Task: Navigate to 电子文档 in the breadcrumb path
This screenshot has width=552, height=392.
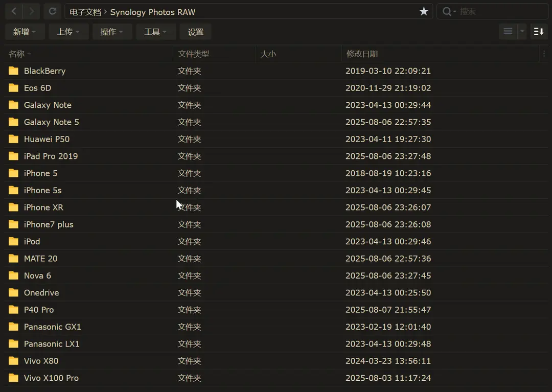Action: point(85,12)
